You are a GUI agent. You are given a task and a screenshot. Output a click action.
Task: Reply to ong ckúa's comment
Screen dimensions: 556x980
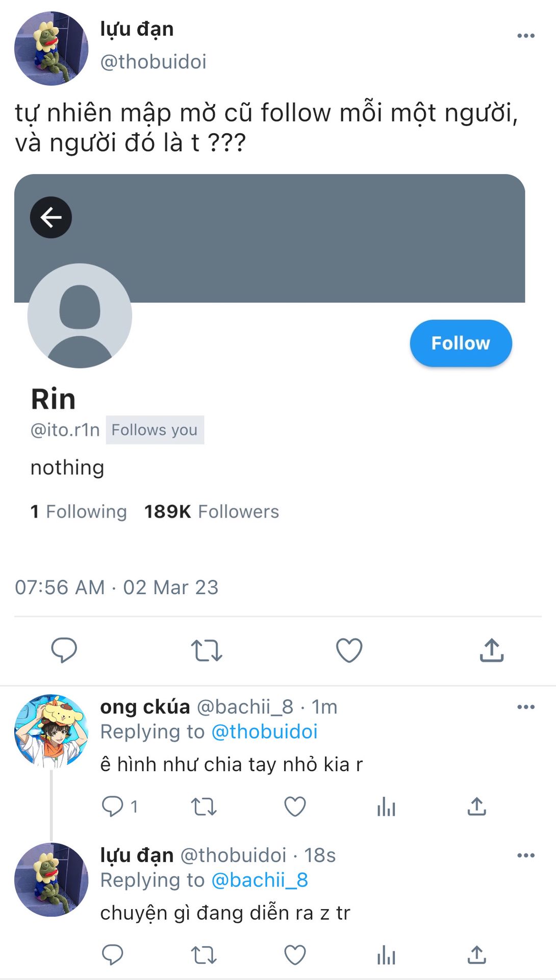click(x=113, y=806)
